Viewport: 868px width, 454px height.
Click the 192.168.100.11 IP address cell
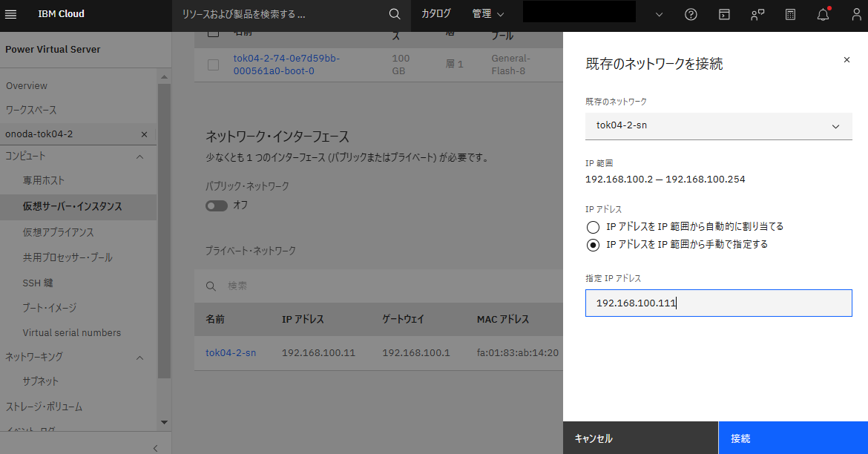coord(318,352)
